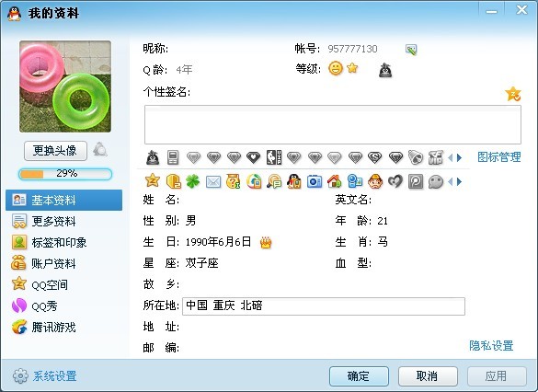Click the red house icon
Viewport: 538px width, 392px height.
tap(334, 181)
